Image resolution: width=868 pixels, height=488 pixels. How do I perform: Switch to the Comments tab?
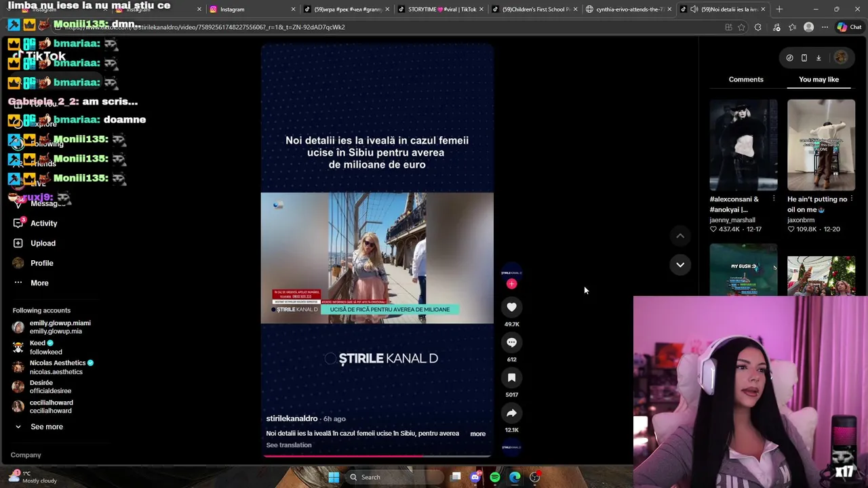[x=746, y=79]
